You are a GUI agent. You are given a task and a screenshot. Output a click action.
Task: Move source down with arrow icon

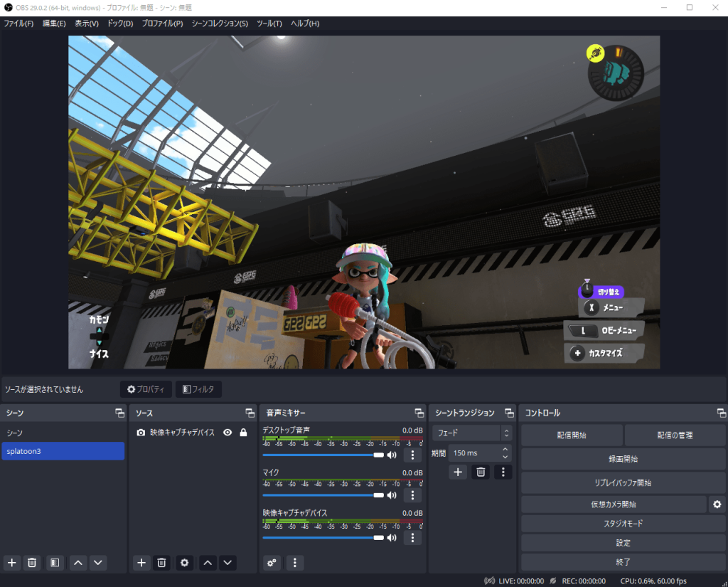pos(227,563)
